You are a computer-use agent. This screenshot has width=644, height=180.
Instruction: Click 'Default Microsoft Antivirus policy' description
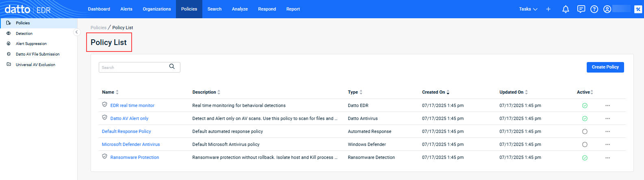click(x=226, y=144)
